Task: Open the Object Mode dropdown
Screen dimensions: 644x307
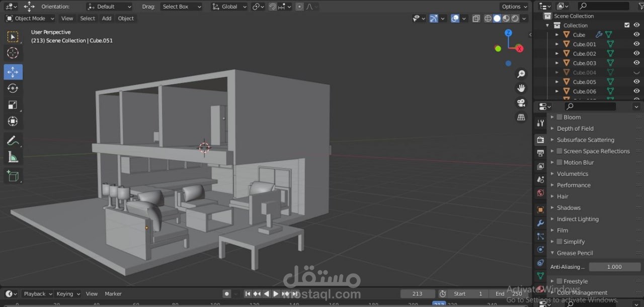Action: click(x=29, y=19)
